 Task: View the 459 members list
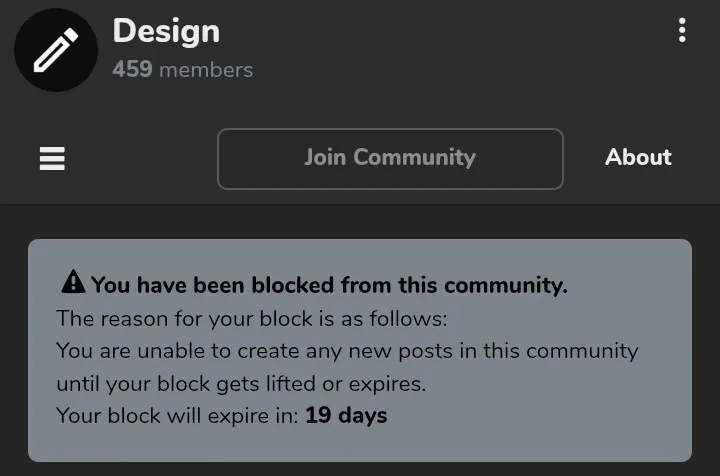183,70
